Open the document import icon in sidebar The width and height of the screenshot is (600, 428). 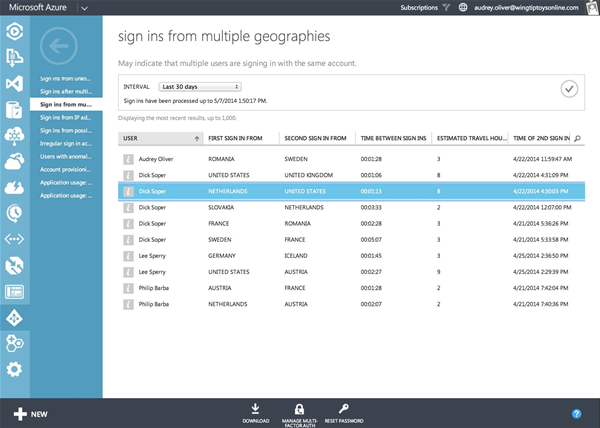point(15,58)
